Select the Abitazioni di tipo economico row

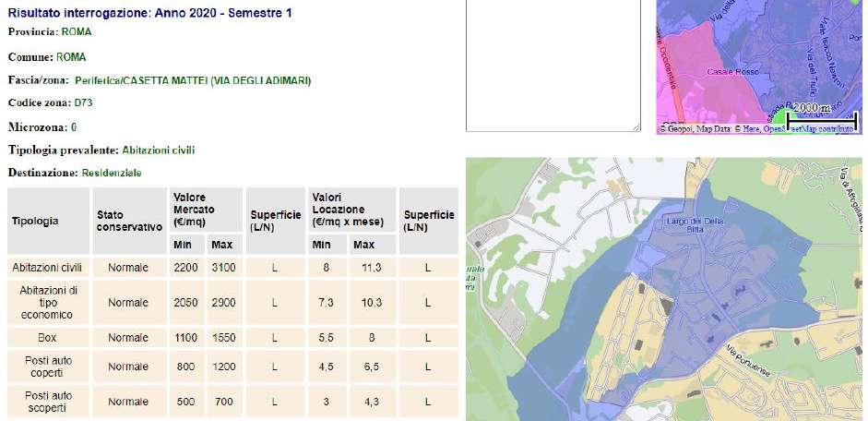click(x=48, y=303)
